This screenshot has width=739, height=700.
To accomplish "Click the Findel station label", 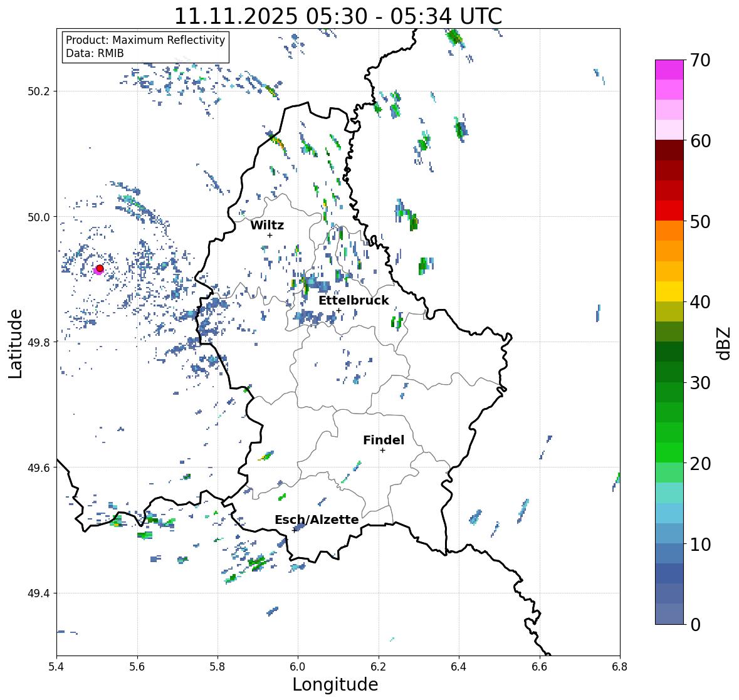I will [384, 440].
